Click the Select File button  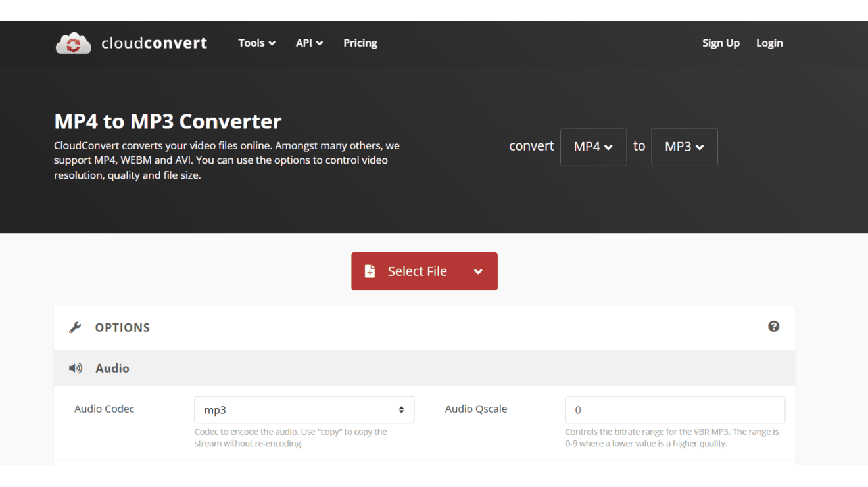417,271
